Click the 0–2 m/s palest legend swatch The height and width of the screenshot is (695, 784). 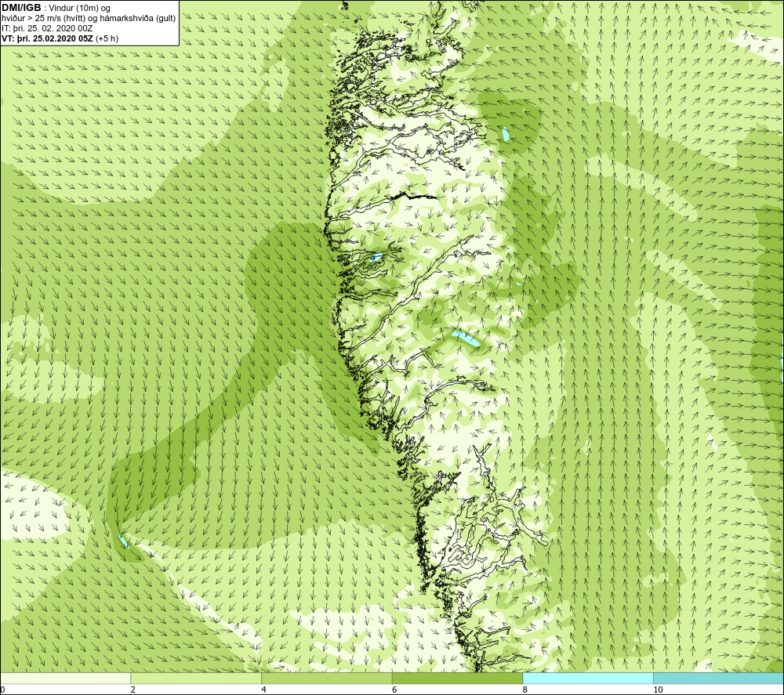pyautogui.click(x=66, y=678)
